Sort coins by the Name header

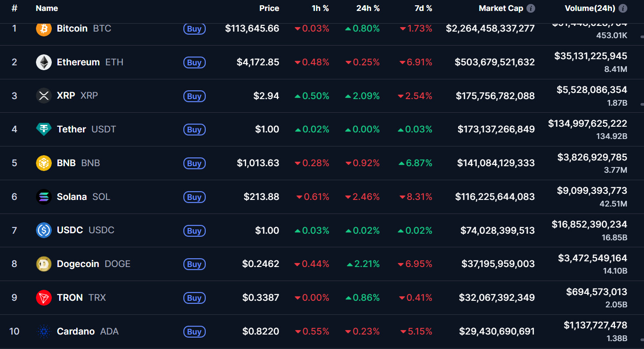pyautogui.click(x=47, y=8)
